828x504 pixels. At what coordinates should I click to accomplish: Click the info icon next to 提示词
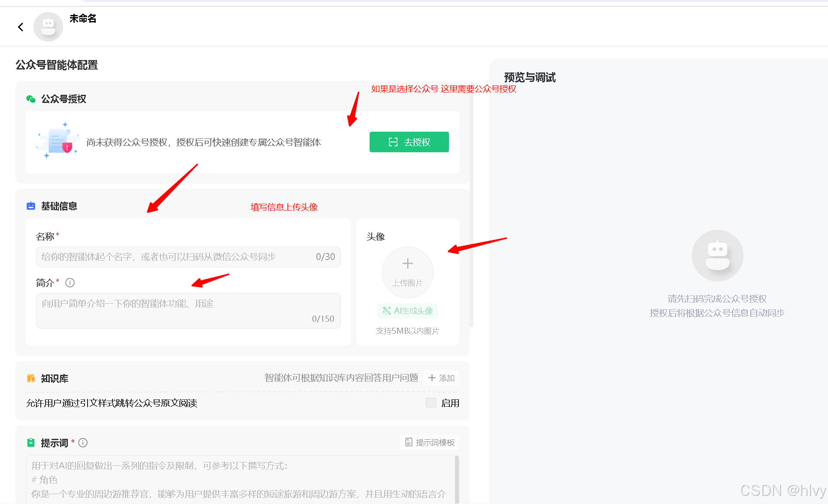[83, 443]
